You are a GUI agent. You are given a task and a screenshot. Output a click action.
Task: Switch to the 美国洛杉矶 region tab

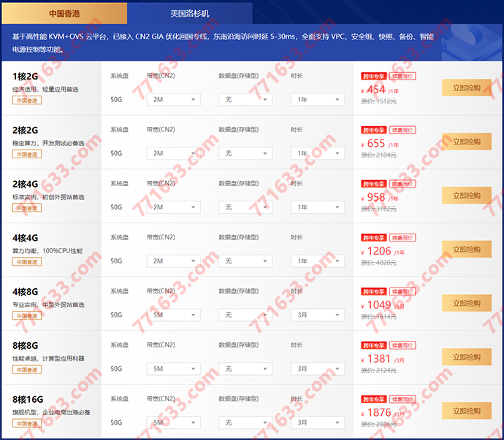[x=190, y=13]
